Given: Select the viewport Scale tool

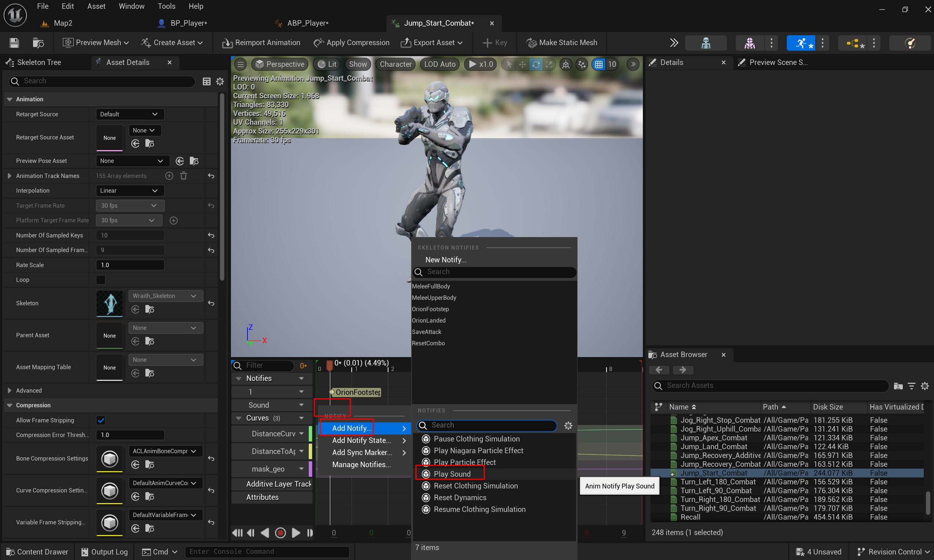Looking at the screenshot, I should click(x=549, y=64).
